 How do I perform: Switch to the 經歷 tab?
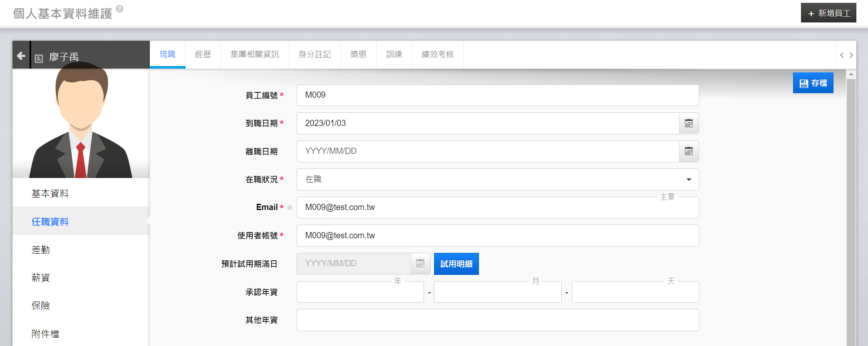(203, 54)
